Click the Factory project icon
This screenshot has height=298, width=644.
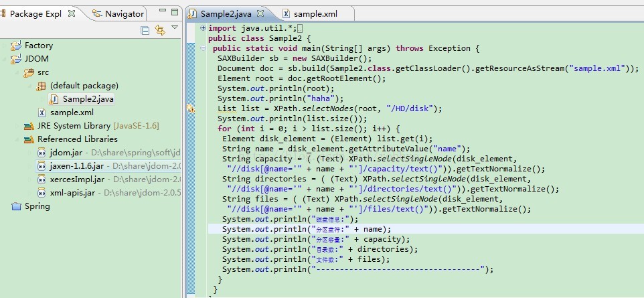pos(16,46)
